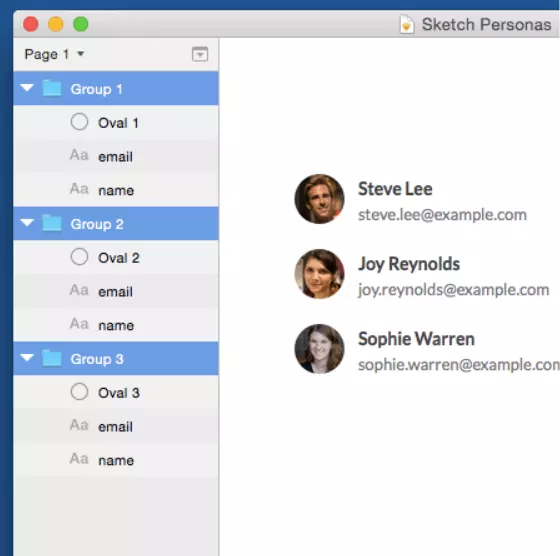
Task: Toggle the pages list panel icon
Action: (200, 54)
